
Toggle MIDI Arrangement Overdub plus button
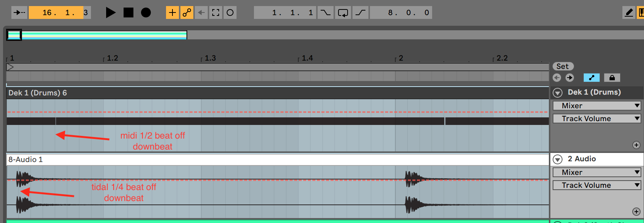[172, 12]
